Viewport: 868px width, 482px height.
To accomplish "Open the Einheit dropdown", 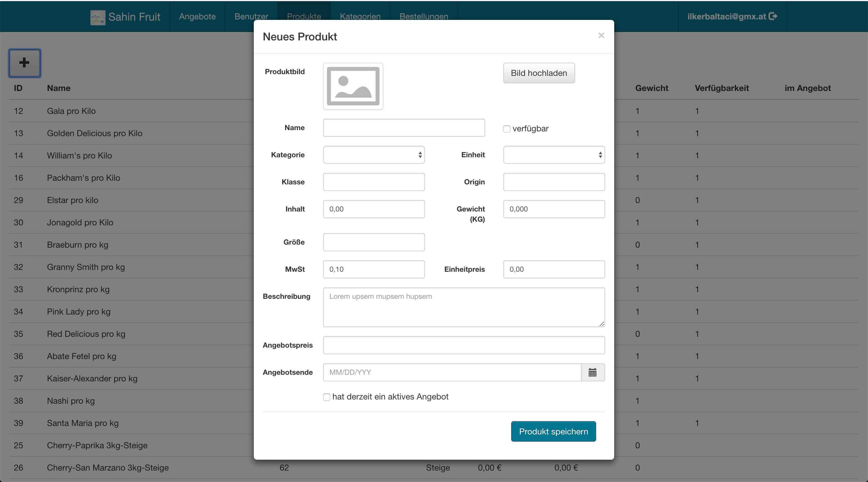I will [x=554, y=155].
